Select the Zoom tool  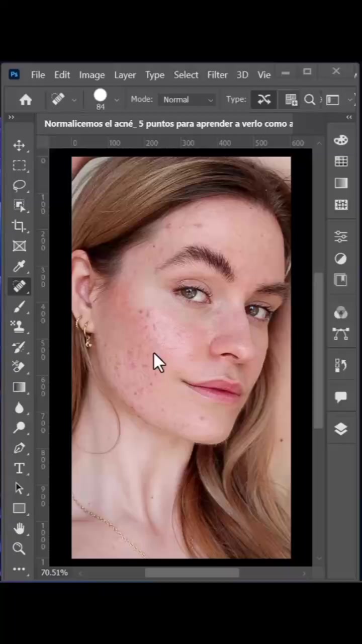[x=19, y=548]
